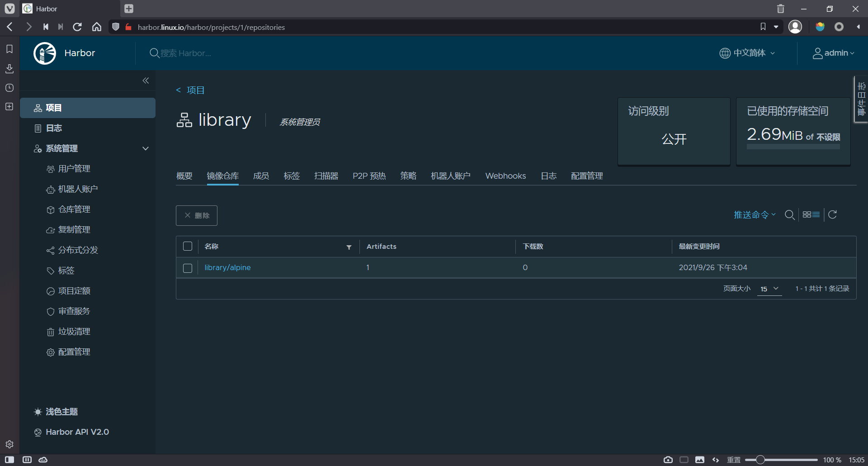Open the browser bookmark icon in address bar
This screenshot has width=868, height=466.
(763, 27)
